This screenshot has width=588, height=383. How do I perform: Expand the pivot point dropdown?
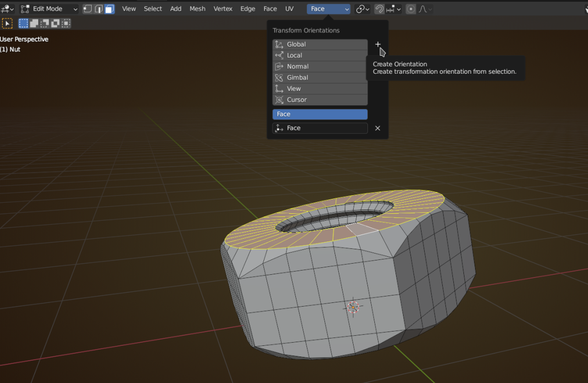click(363, 9)
